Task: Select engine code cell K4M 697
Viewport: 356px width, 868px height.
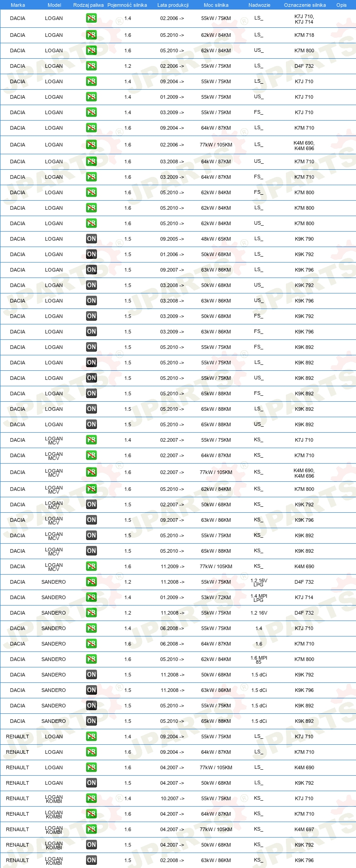Action: coord(304,829)
